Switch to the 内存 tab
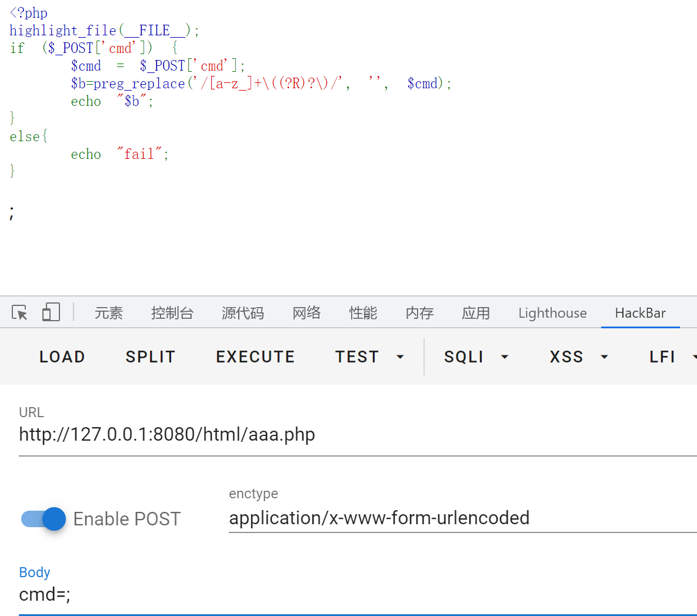The width and height of the screenshot is (697, 616). point(419,313)
